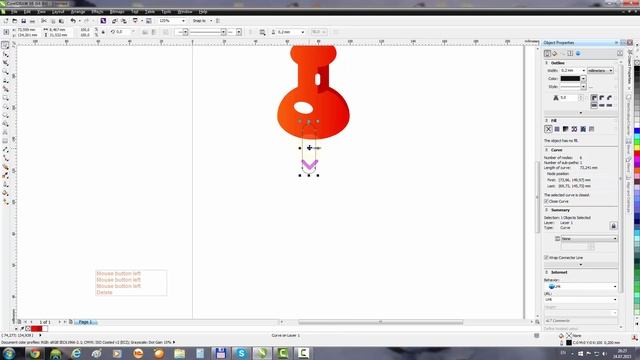The width and height of the screenshot is (640, 360).
Task: Select Texture fill icon in Fill section
Action: [x=583, y=129]
